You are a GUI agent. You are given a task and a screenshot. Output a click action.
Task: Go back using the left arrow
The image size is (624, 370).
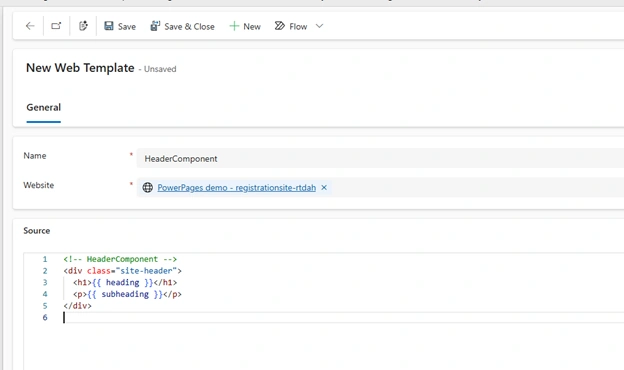tap(30, 26)
